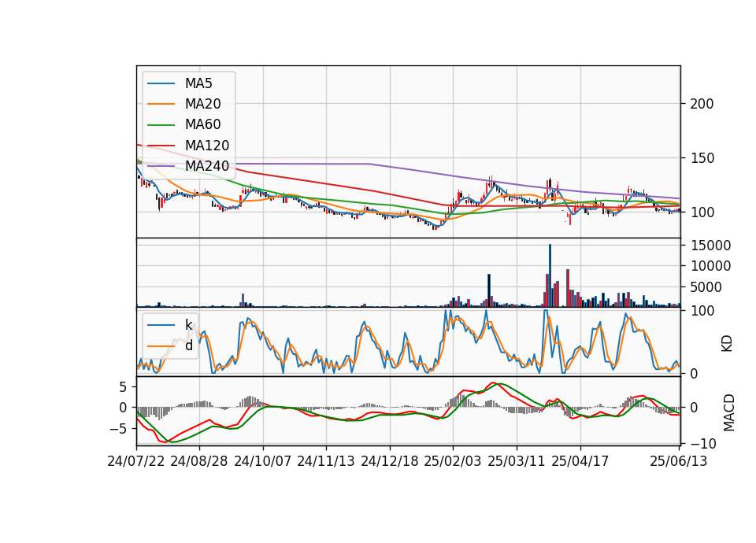Click the tall volume bar after 25/02/03
The height and width of the screenshot is (543, 756).
click(x=489, y=290)
